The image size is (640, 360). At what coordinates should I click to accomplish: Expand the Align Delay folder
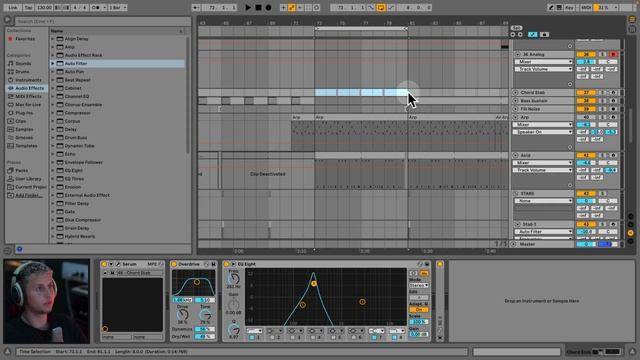click(x=53, y=39)
